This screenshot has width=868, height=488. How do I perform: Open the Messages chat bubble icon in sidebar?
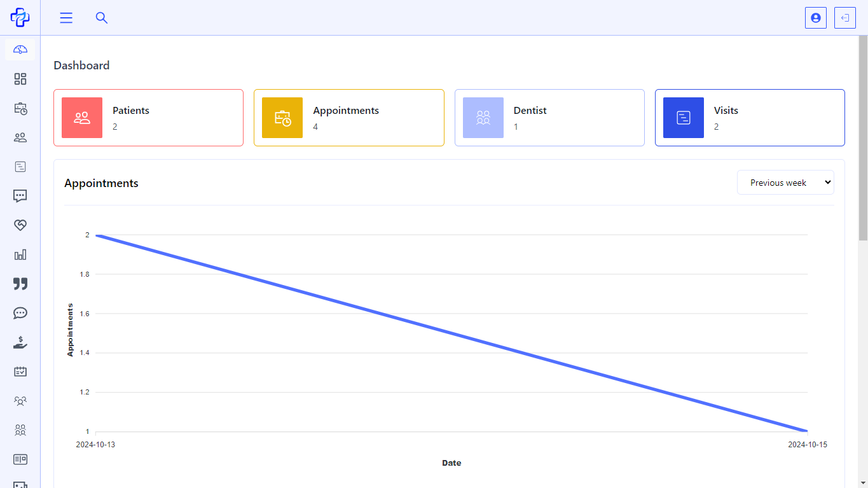(20, 196)
